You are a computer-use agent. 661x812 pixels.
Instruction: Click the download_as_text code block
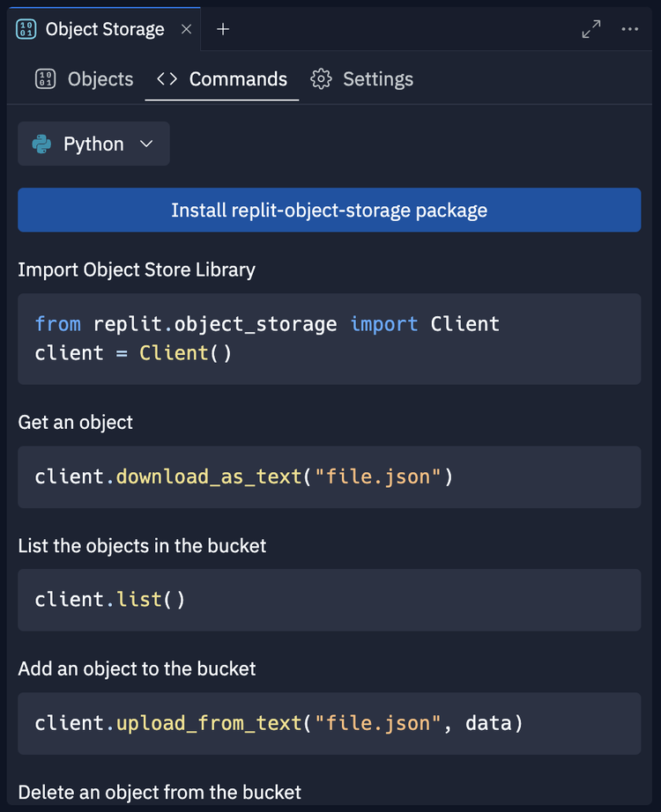tap(329, 477)
